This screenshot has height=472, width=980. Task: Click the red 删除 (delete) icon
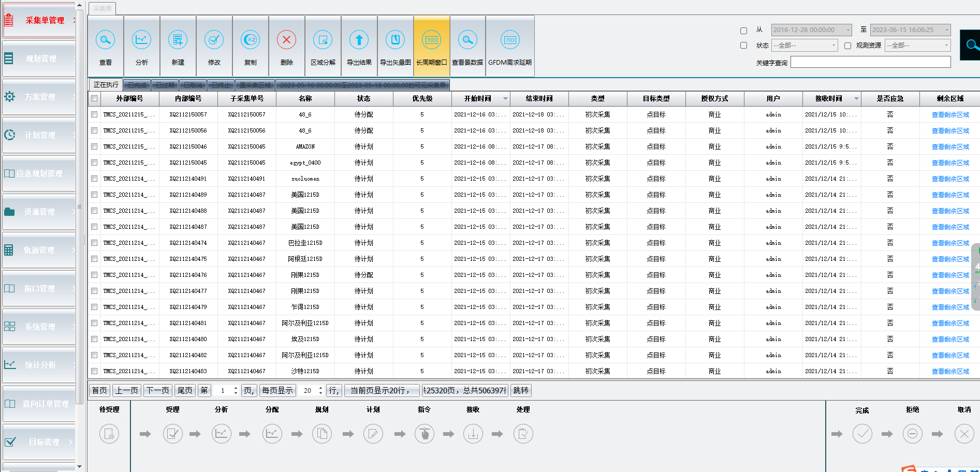pos(286,40)
